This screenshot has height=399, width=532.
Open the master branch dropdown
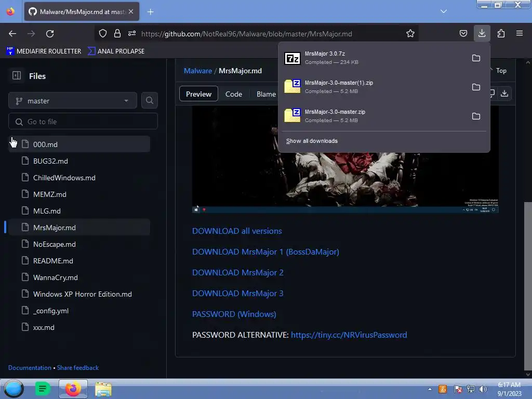(x=73, y=101)
